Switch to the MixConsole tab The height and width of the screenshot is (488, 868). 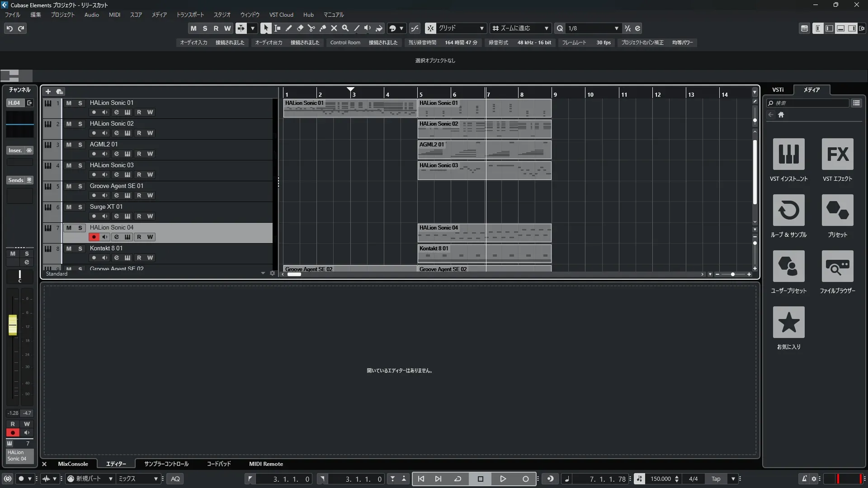coord(73,464)
